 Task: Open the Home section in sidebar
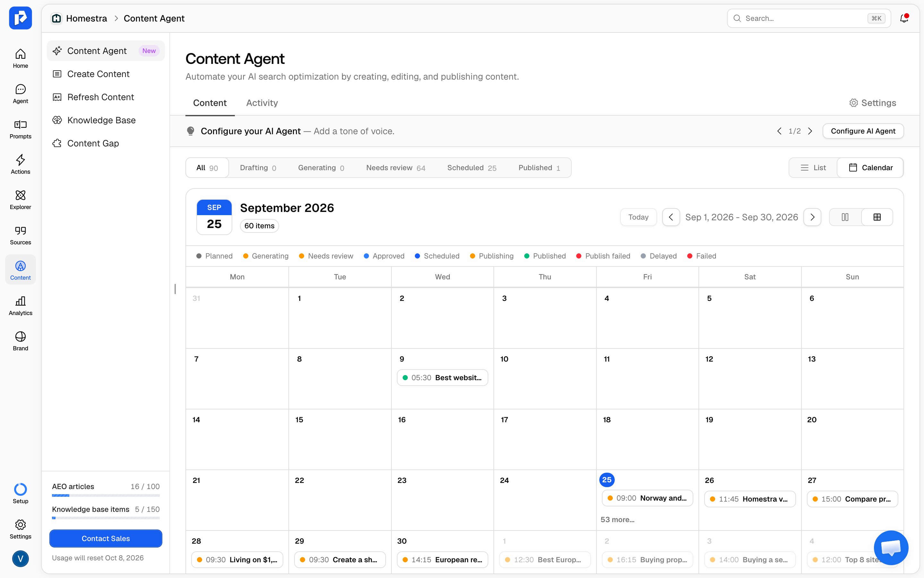coord(20,58)
